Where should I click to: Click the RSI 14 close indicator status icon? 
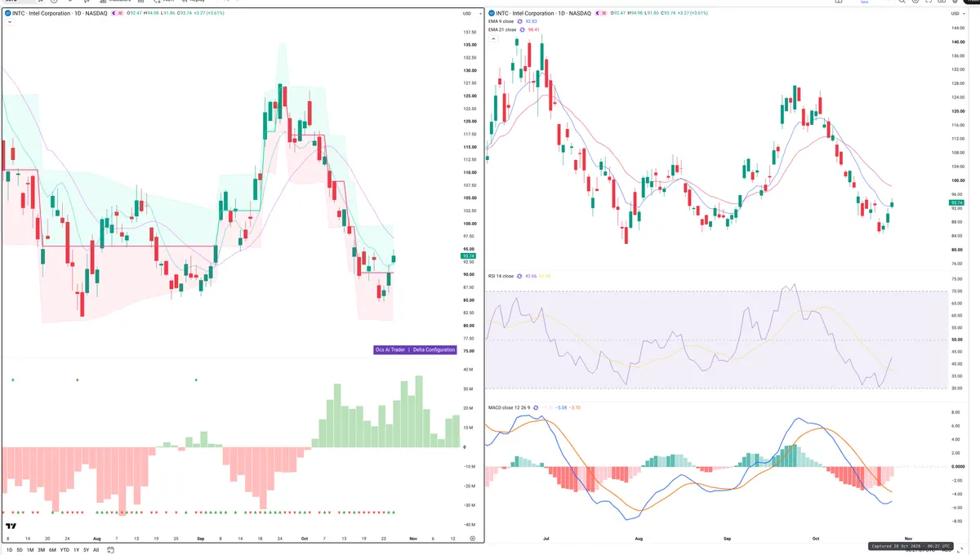click(x=521, y=276)
